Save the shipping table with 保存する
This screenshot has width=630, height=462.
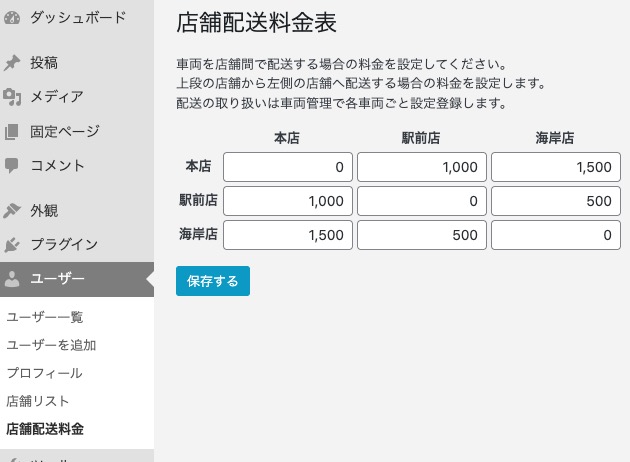pyautogui.click(x=213, y=281)
